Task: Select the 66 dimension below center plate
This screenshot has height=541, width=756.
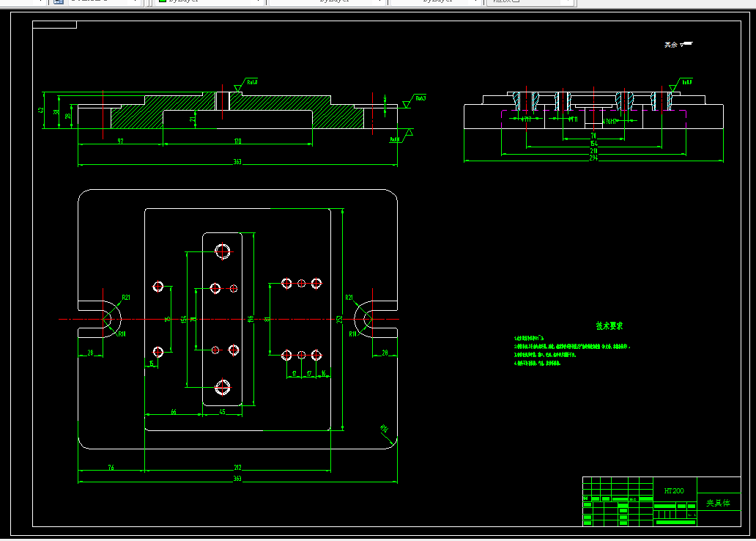Action: pyautogui.click(x=174, y=412)
